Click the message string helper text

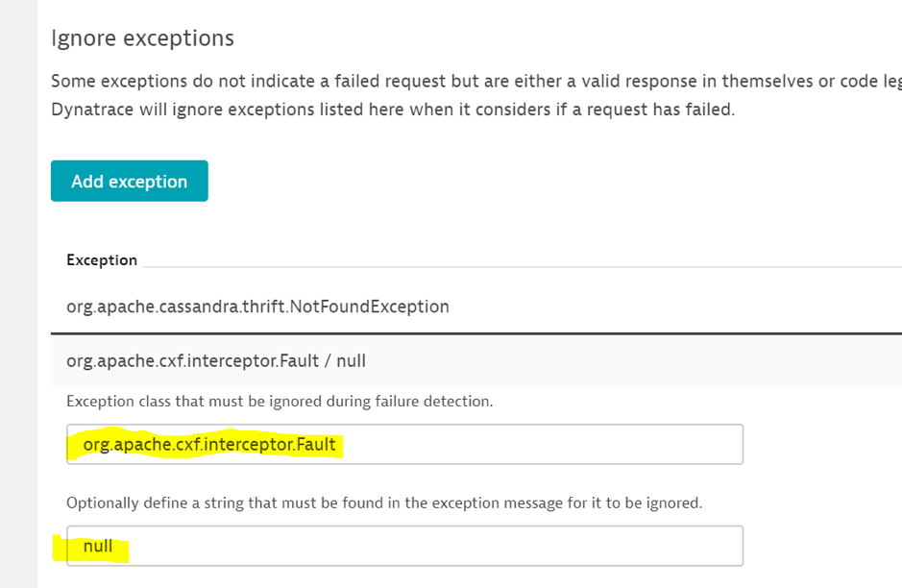click(x=307, y=501)
